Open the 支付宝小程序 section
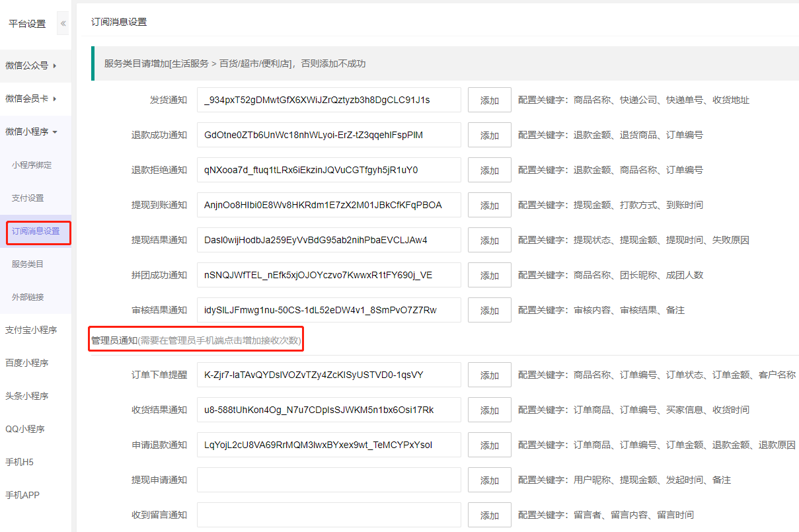 (31, 330)
